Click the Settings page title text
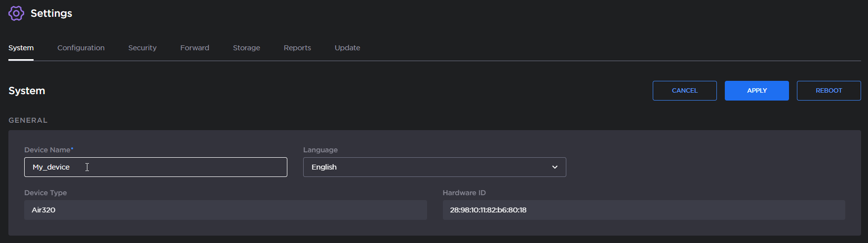This screenshot has width=868, height=243. coord(51,13)
